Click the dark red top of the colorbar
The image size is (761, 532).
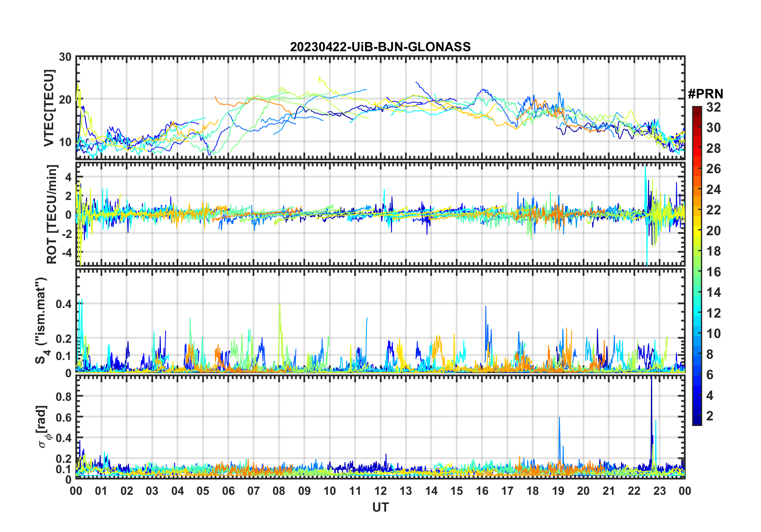(x=697, y=109)
